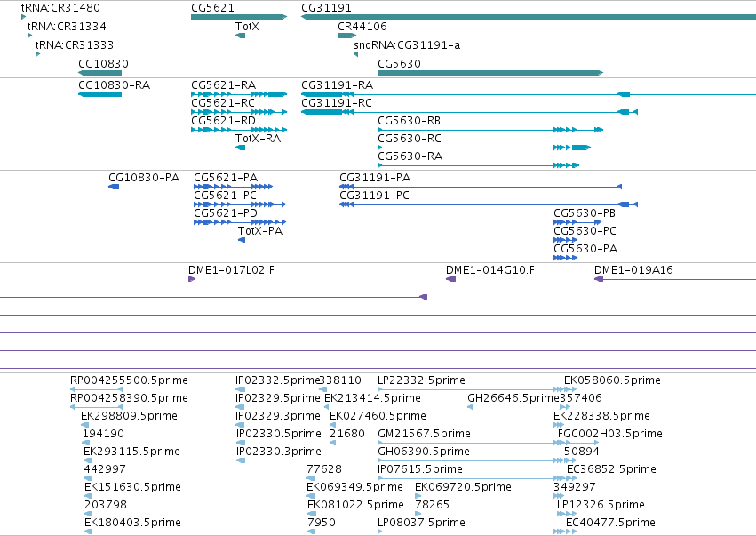
Task: Click EST RP004255500.5prime
Action: pyautogui.click(x=97, y=390)
